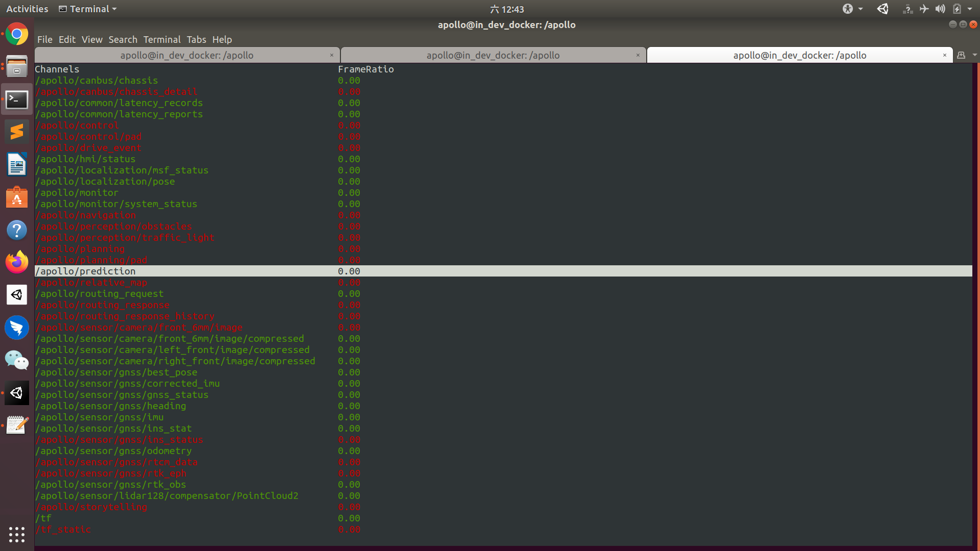The image size is (980, 551).
Task: Open the white Unity Hub dock icon
Action: [17, 295]
